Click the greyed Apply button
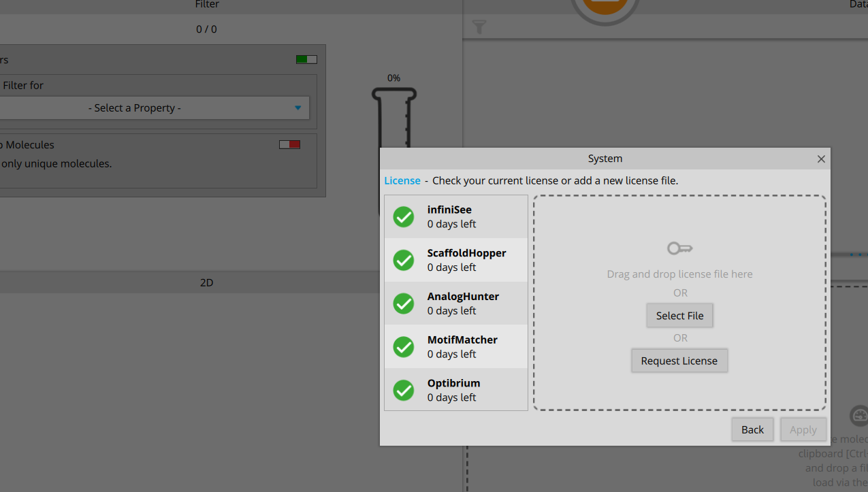This screenshot has height=492, width=868. tap(803, 429)
